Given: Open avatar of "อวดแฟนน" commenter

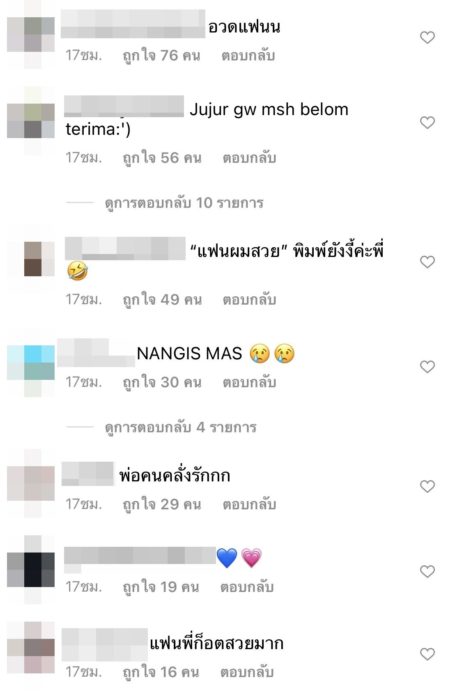Looking at the screenshot, I should (x=31, y=38).
